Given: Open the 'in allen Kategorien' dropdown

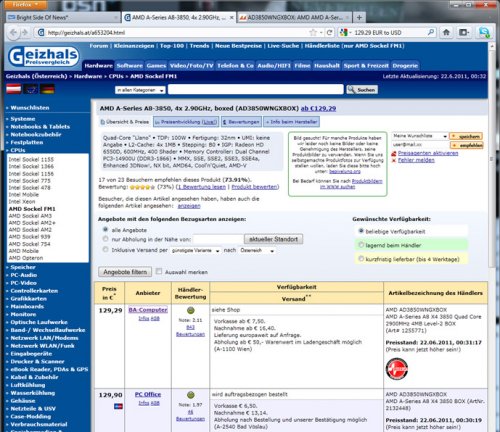Looking at the screenshot, I should tap(140, 90).
